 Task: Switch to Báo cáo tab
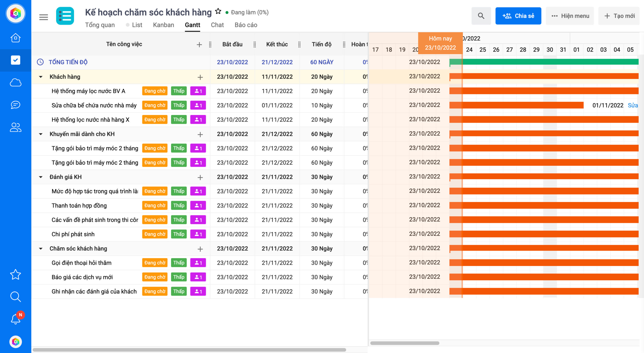[246, 25]
